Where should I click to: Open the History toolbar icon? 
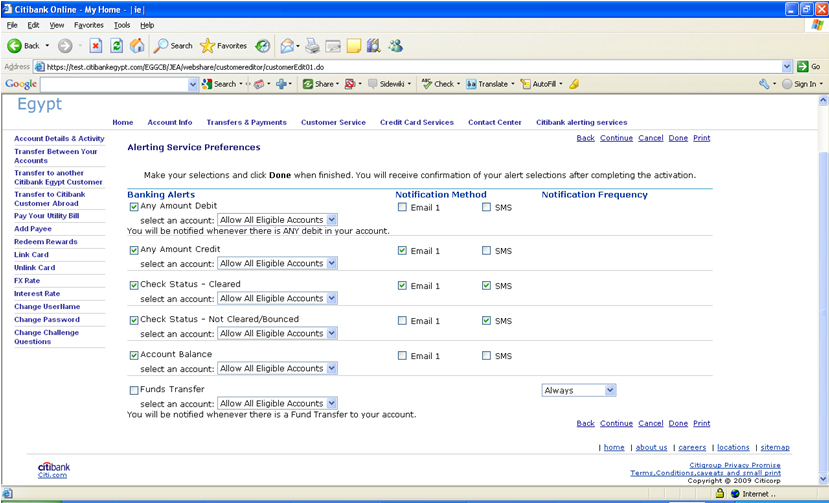(262, 46)
